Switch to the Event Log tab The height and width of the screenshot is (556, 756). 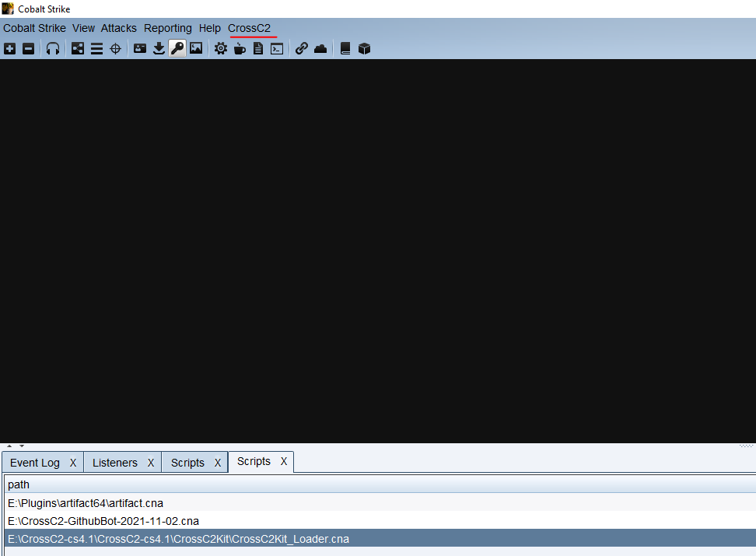[x=34, y=462]
